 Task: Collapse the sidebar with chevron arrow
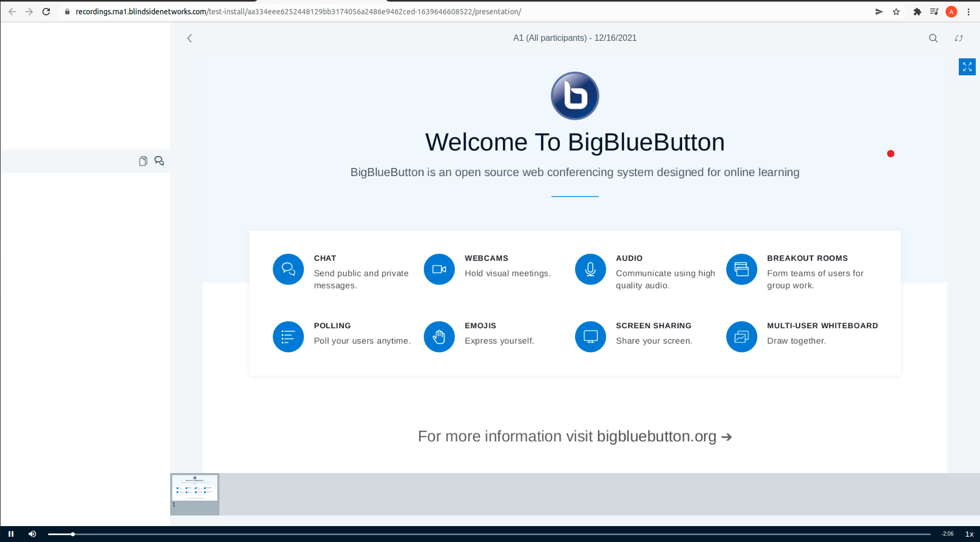coord(190,38)
